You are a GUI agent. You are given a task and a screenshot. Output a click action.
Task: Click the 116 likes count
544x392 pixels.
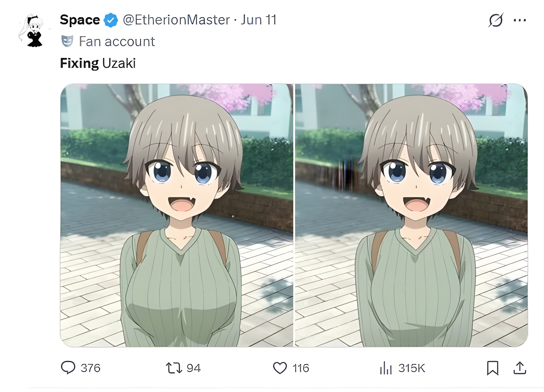[301, 368]
